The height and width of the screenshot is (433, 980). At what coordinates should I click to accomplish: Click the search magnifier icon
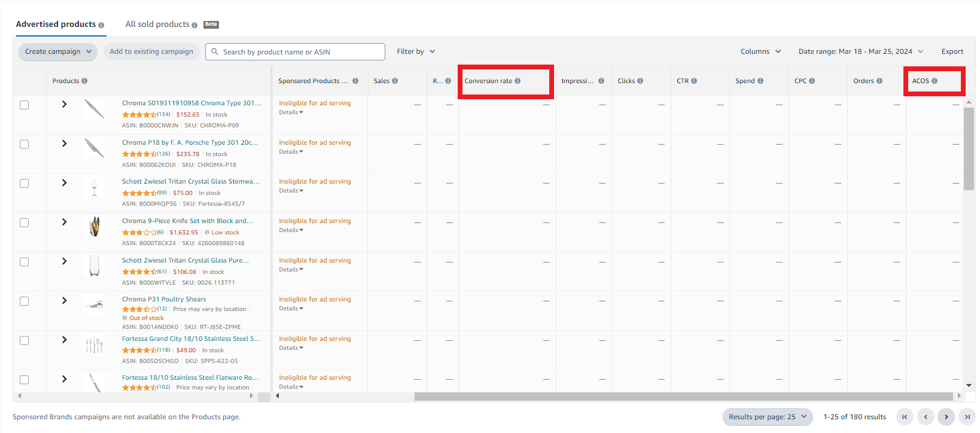[215, 51]
